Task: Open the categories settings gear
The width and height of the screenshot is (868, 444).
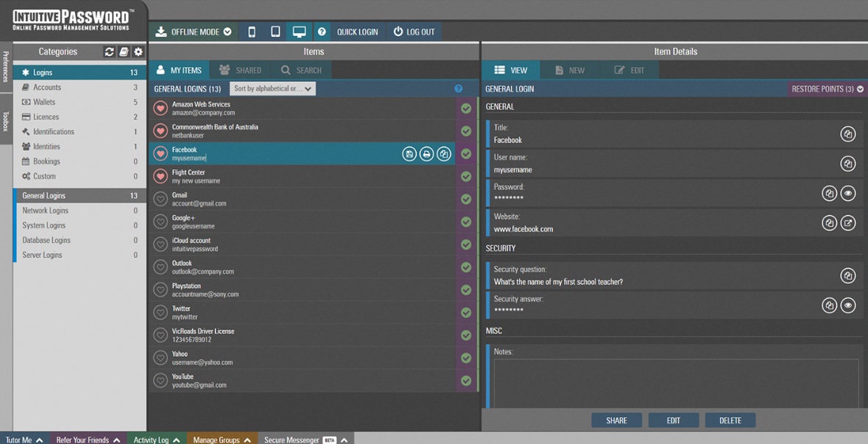Action: point(138,52)
